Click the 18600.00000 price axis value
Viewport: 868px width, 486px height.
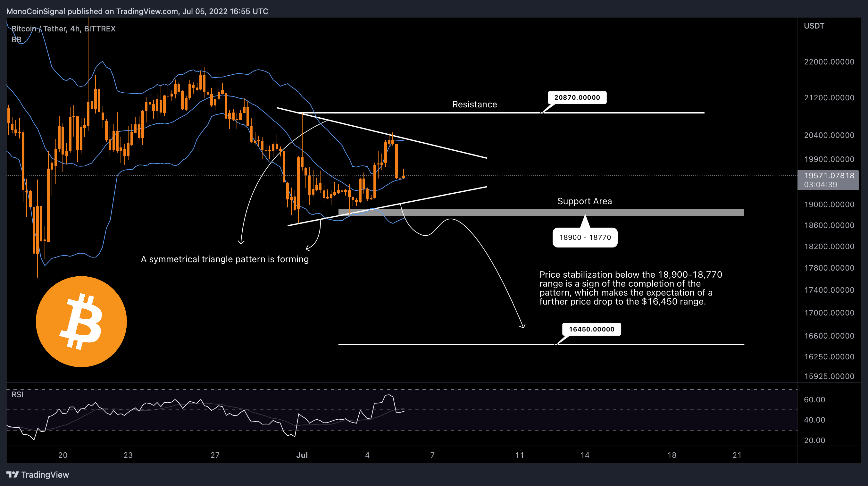pyautogui.click(x=829, y=225)
